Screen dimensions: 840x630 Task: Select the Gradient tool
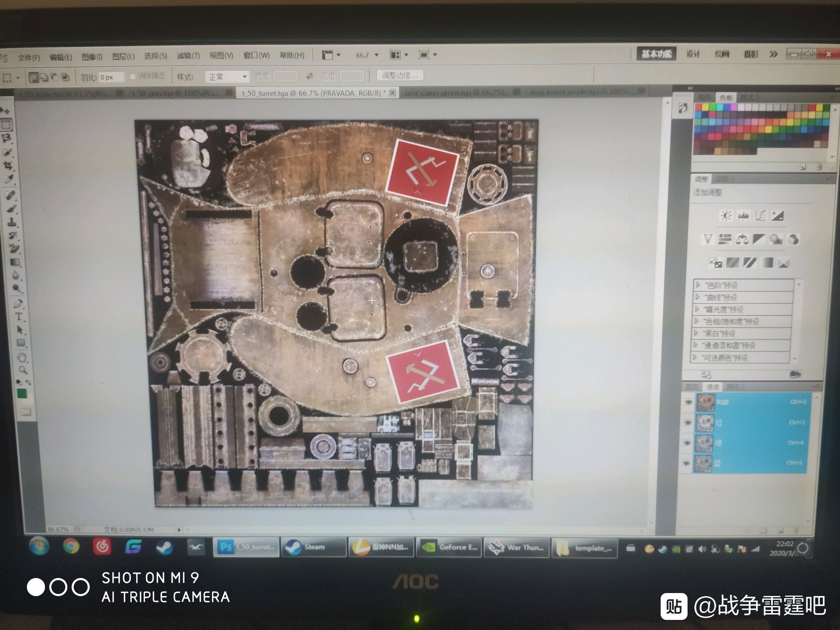15,262
